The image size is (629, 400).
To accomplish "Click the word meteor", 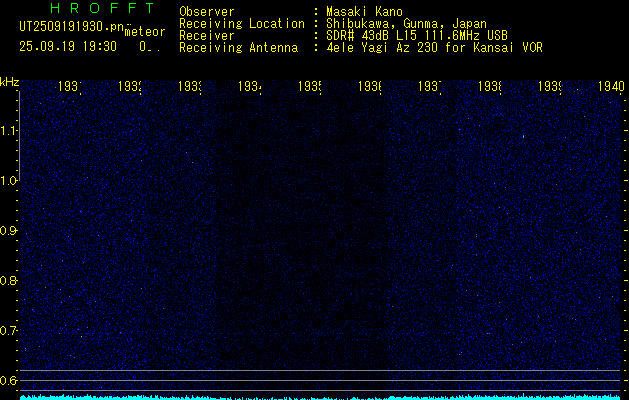I will click(145, 32).
